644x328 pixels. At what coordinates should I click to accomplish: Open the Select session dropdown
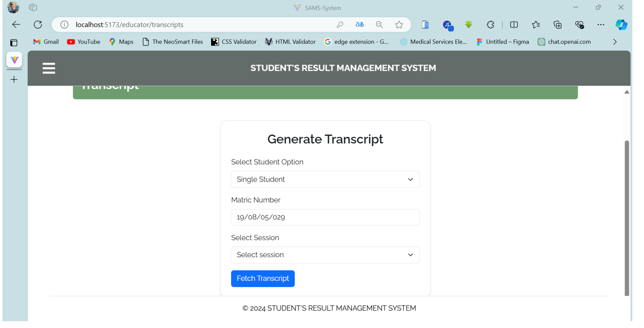325,255
